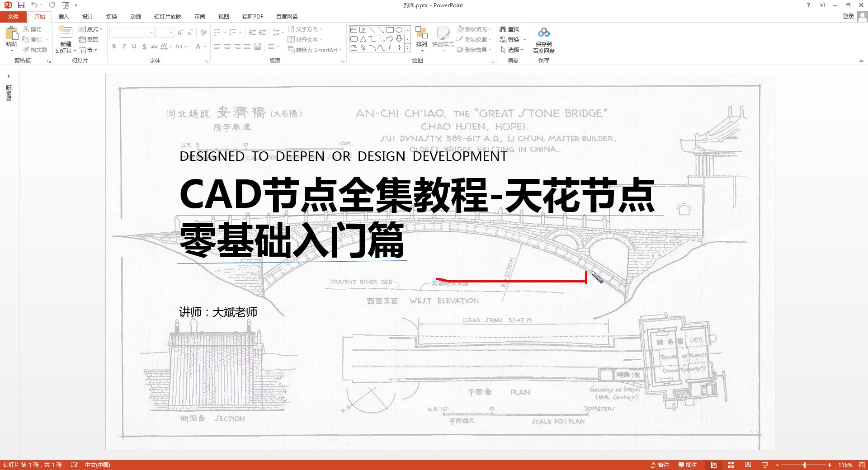
Task: Open the 幻灯片放映 ribbon tab
Action: point(167,16)
